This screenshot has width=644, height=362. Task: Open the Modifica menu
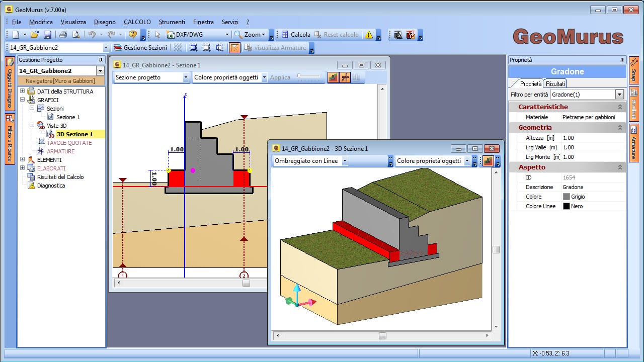tap(41, 22)
